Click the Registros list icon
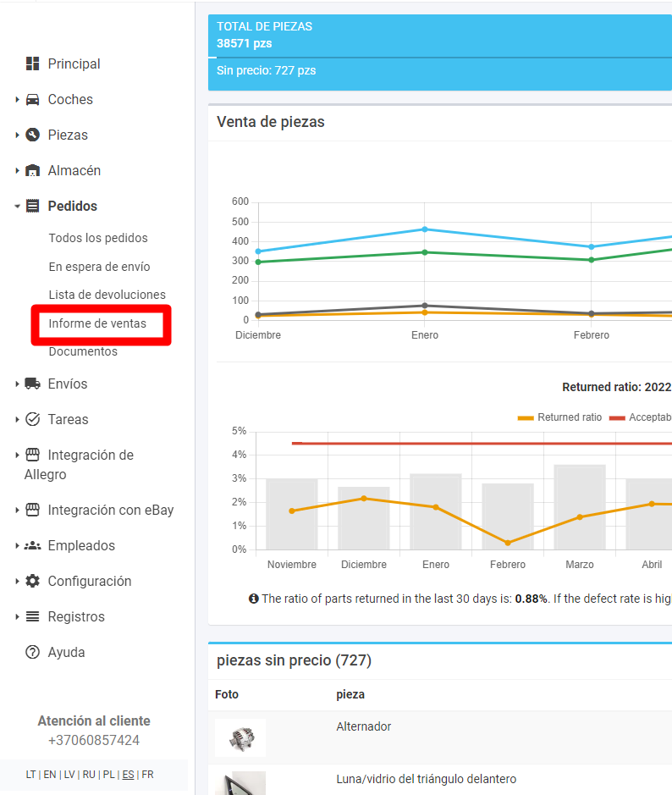 coord(32,616)
